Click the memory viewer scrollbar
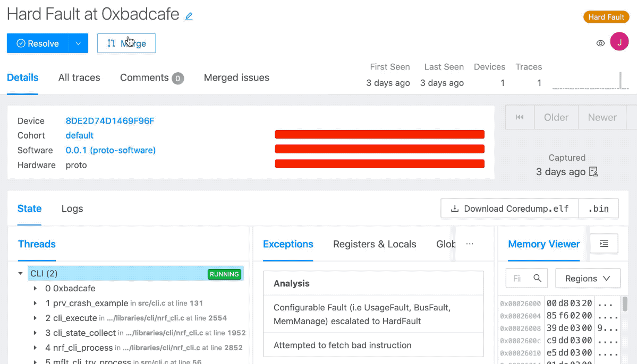Viewport: 637px width, 364px height. click(625, 305)
